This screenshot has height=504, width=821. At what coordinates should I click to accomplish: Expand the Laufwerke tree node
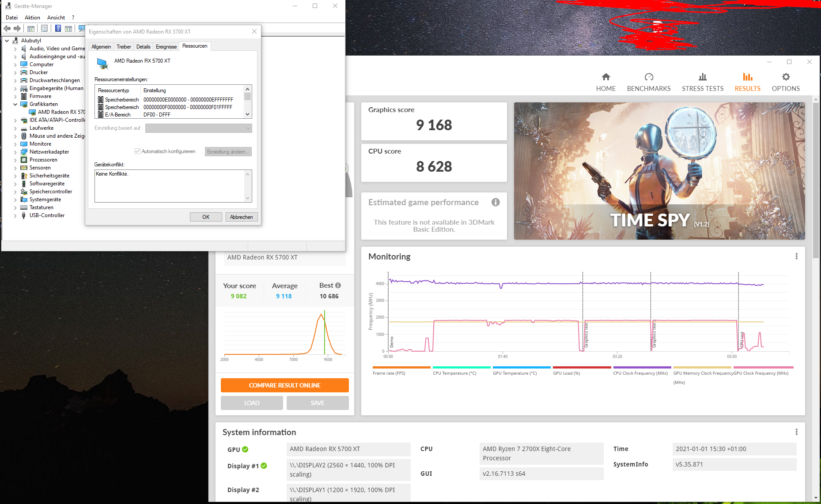click(x=15, y=128)
